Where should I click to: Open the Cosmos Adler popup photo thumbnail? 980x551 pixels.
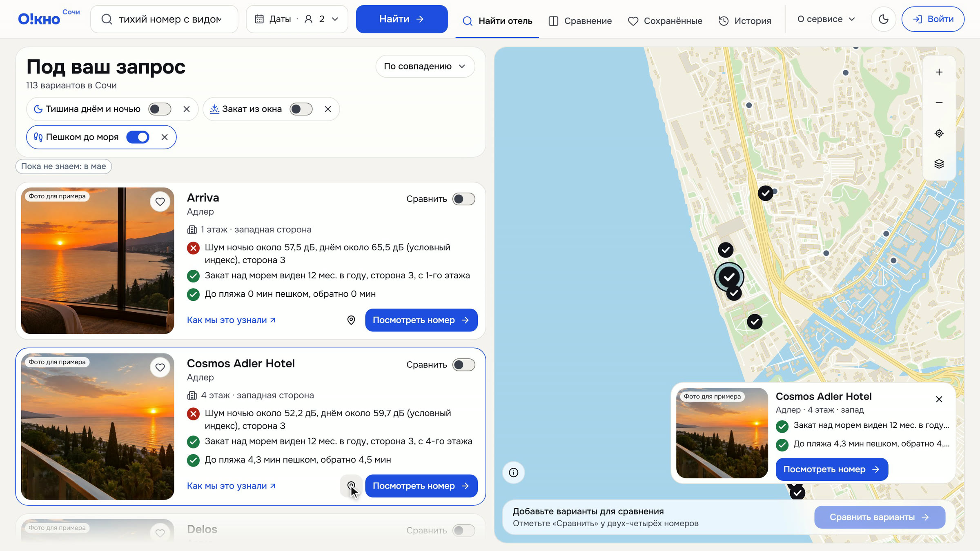722,433
